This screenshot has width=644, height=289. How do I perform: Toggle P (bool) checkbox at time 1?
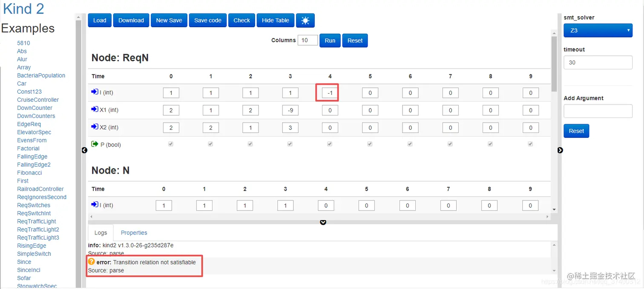coord(210,144)
